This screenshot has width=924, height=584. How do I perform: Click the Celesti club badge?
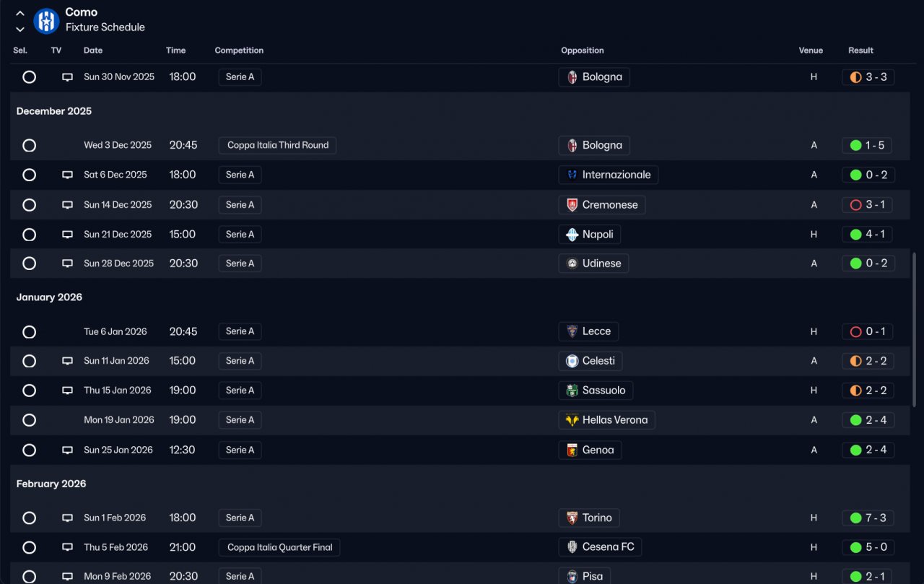572,361
